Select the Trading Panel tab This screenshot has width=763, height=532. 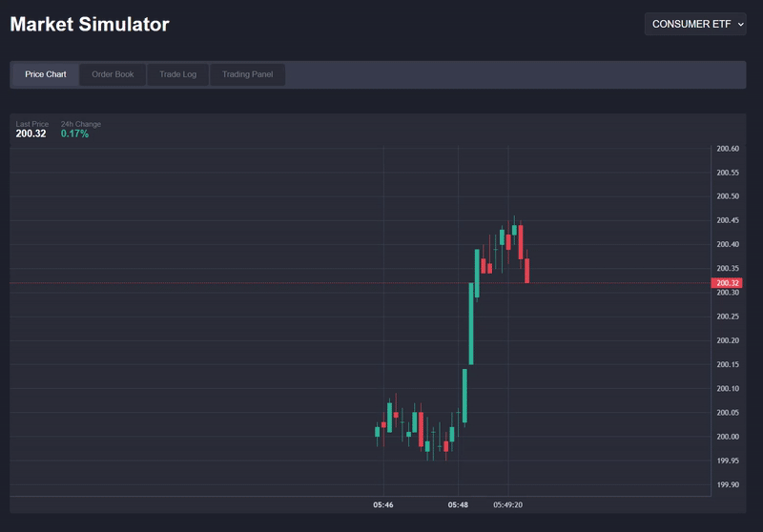tap(247, 74)
